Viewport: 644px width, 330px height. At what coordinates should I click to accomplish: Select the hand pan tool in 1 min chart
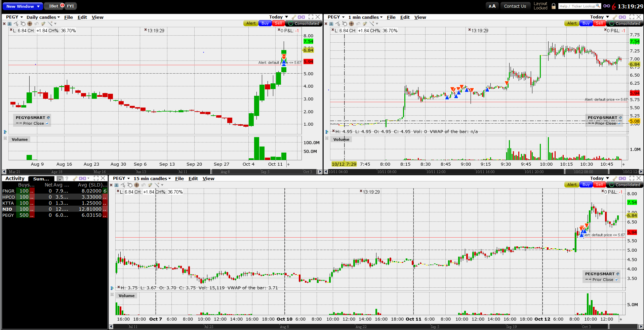[345, 24]
